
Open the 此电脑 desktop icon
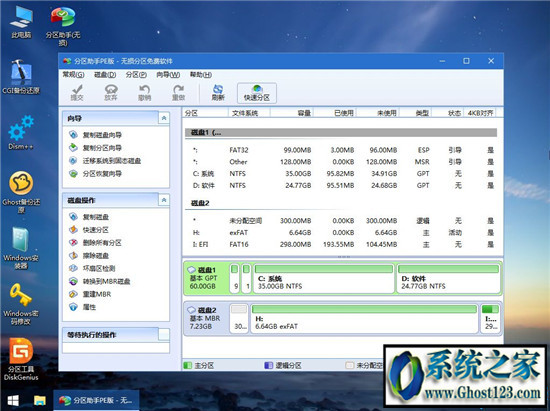[21, 21]
